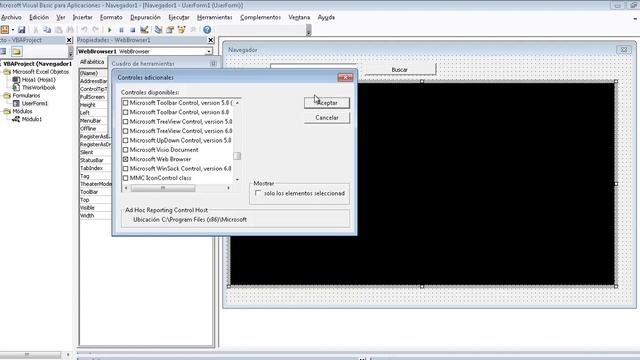Click the Pause (interrupt) icon
This screenshot has width=640, height=360.
121,30
